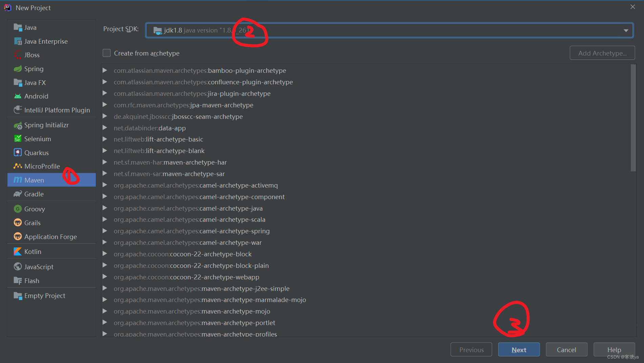Select Spring Initializr icon
This screenshot has width=644, height=363.
18,125
